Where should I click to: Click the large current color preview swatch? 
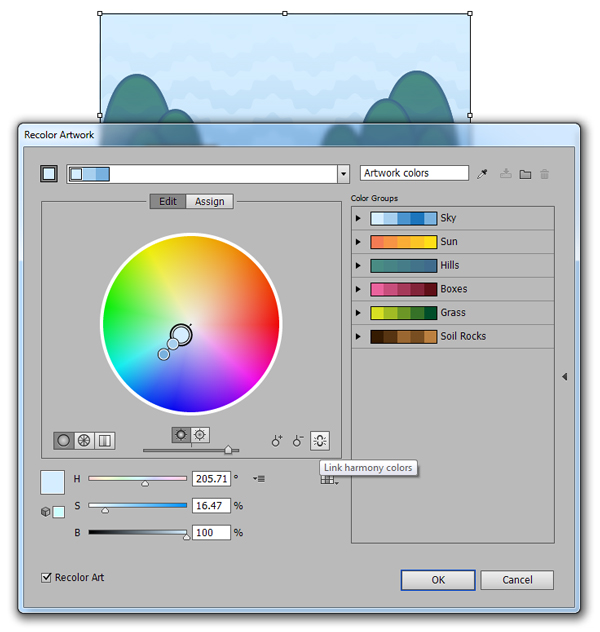tap(52, 482)
